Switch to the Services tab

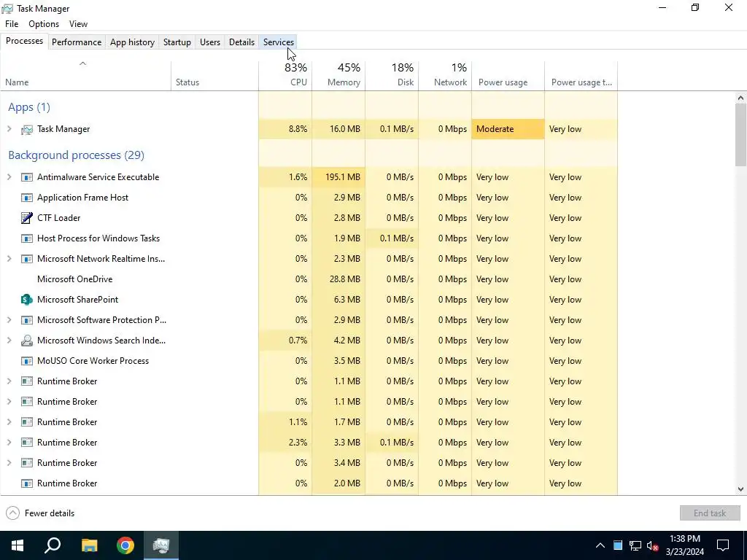coord(279,42)
